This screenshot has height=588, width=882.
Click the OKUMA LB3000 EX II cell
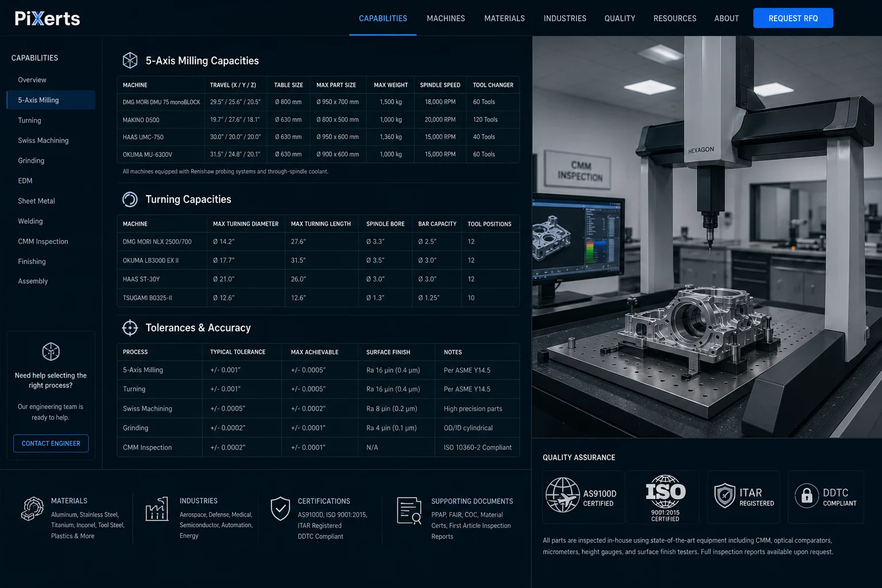pos(162,261)
